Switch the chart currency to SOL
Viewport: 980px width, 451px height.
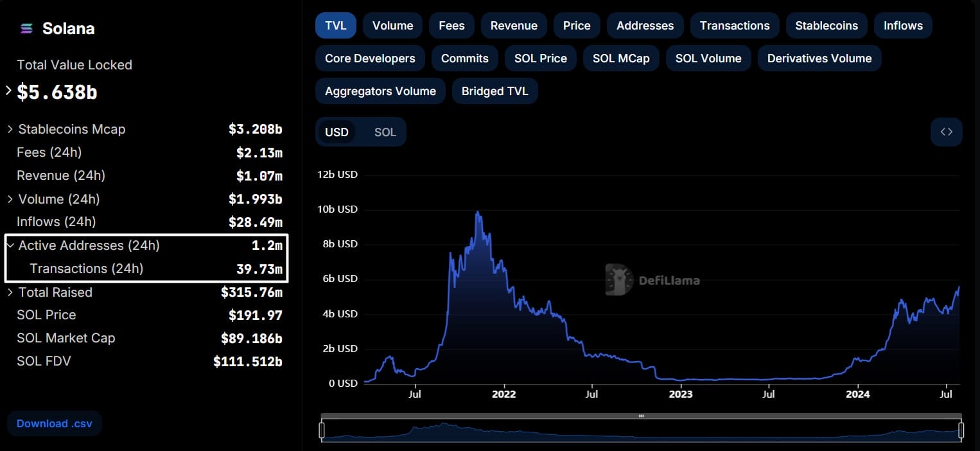(385, 132)
